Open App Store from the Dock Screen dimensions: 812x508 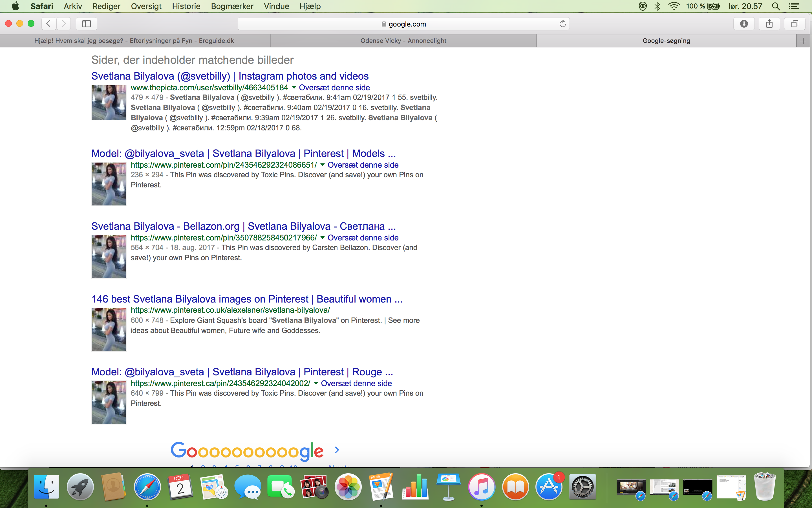(549, 487)
